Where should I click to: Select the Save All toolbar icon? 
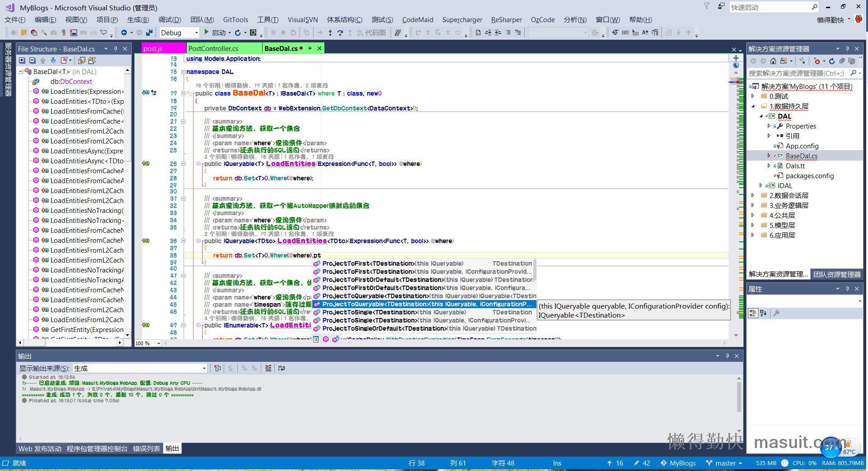point(148,33)
